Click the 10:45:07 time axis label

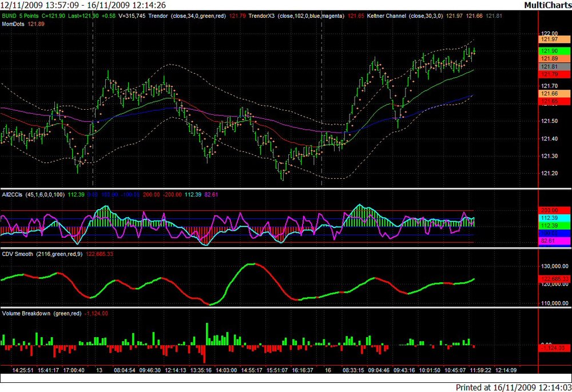coord(455,370)
